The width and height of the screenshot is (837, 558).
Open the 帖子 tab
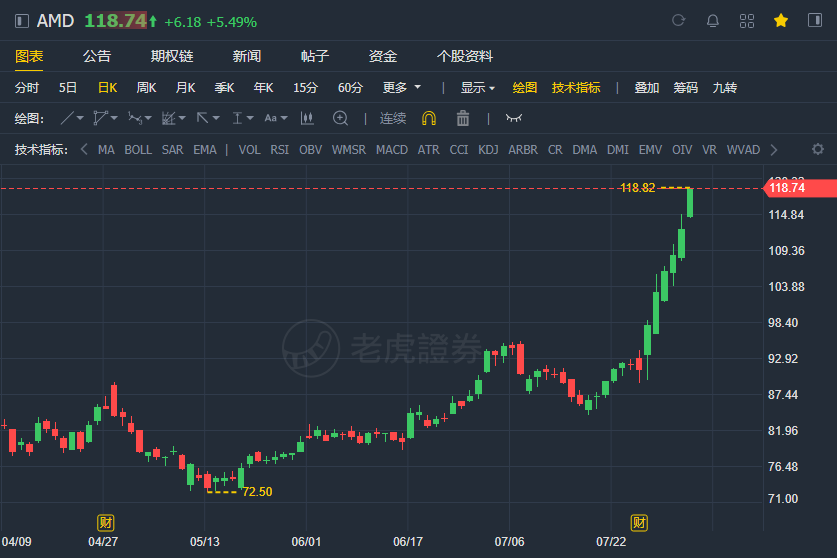315,56
